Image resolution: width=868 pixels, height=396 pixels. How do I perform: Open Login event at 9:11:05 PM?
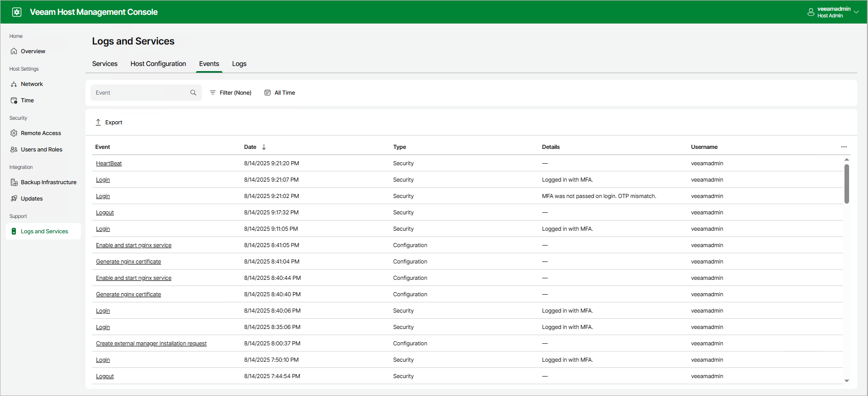coord(103,229)
